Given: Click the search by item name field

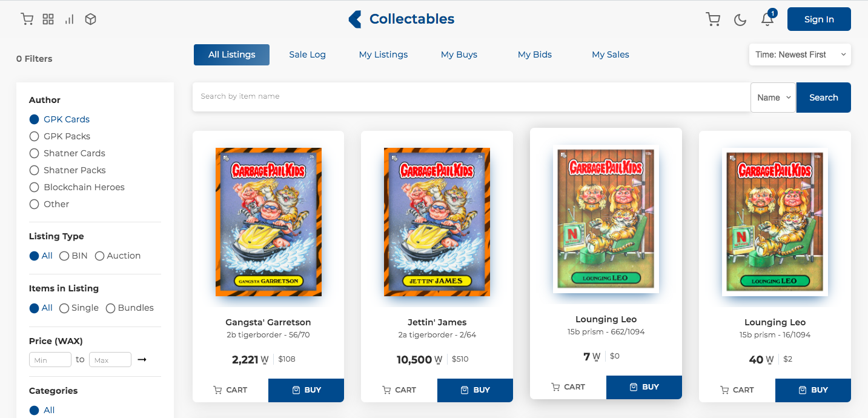Looking at the screenshot, I should tap(471, 97).
